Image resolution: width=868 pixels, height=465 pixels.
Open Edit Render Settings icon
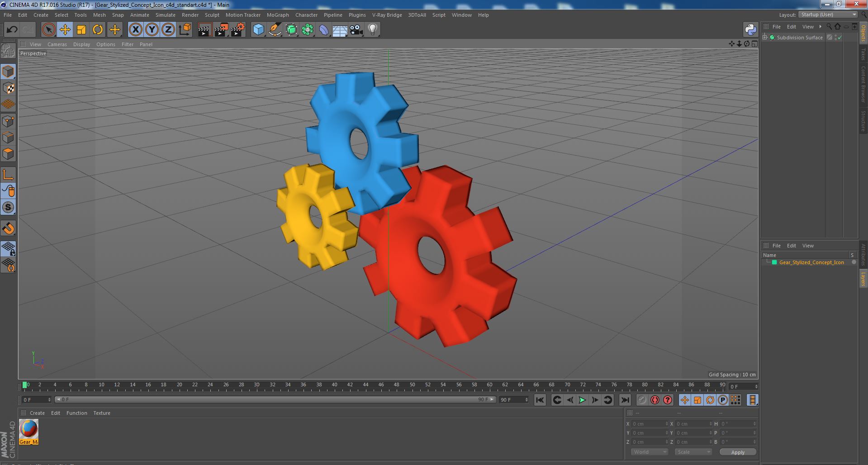[x=237, y=30]
